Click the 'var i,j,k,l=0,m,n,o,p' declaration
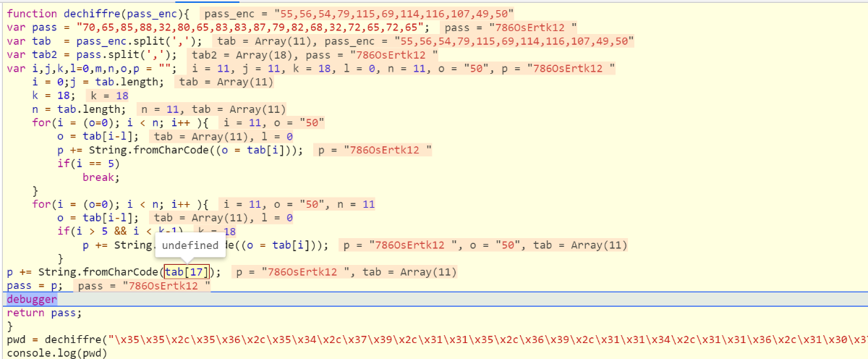Viewport: 868px width, 359px height. pos(92,69)
